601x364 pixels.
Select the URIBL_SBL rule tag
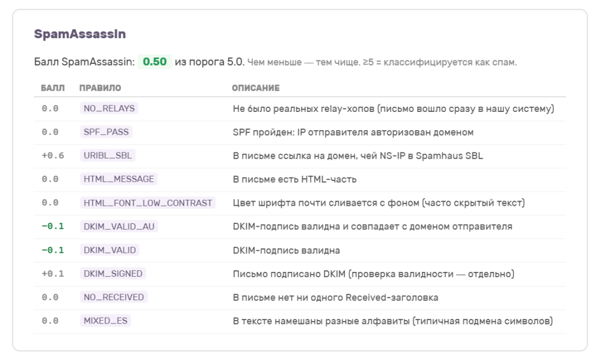[x=107, y=155]
